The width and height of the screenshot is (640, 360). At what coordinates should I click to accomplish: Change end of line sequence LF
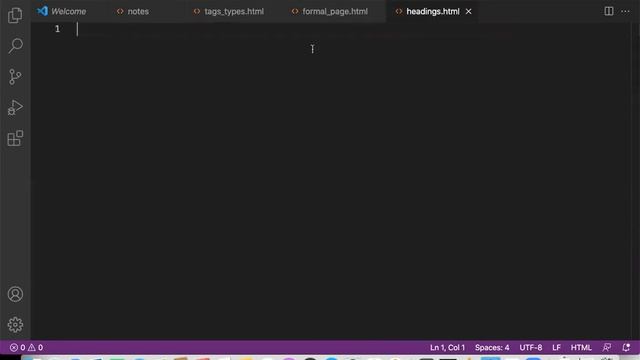point(556,347)
